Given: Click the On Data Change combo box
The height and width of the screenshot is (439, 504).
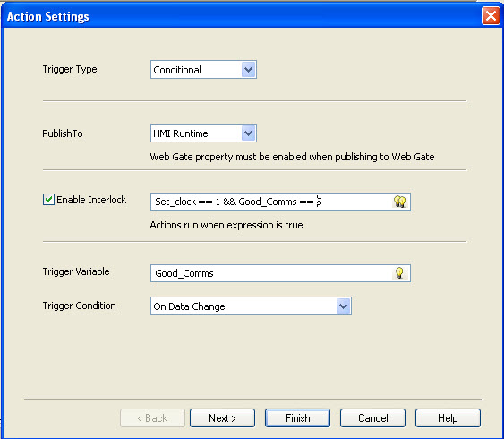Looking at the screenshot, I should (251, 306).
